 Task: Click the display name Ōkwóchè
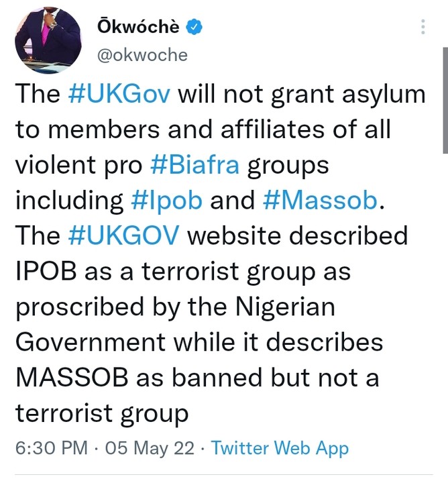[x=139, y=27]
